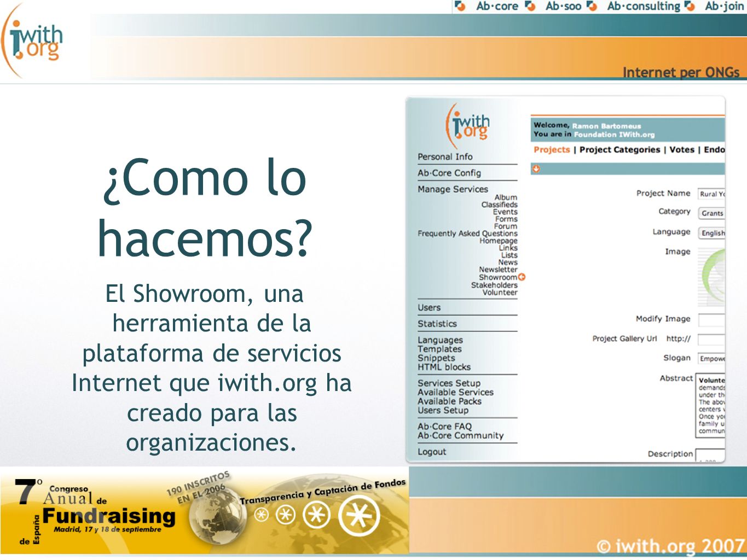This screenshot has height=560, width=747.
Task: Open Ab·Core Community link
Action: click(x=460, y=436)
